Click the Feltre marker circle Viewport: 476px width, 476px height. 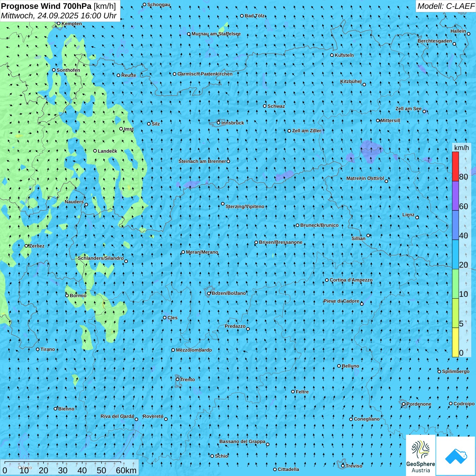click(293, 392)
